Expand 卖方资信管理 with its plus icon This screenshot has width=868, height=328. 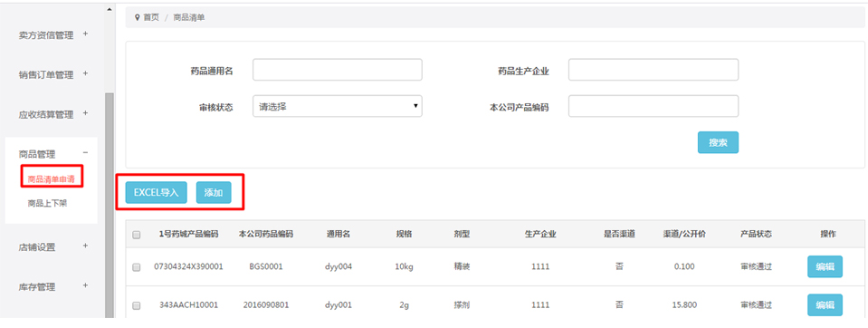point(85,34)
